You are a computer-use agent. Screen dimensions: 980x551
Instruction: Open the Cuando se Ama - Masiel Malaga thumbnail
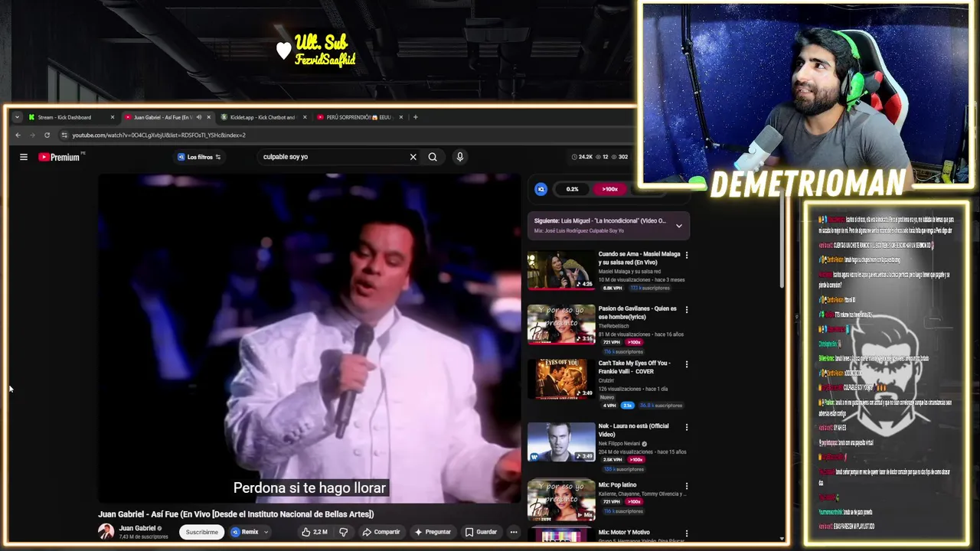point(560,269)
